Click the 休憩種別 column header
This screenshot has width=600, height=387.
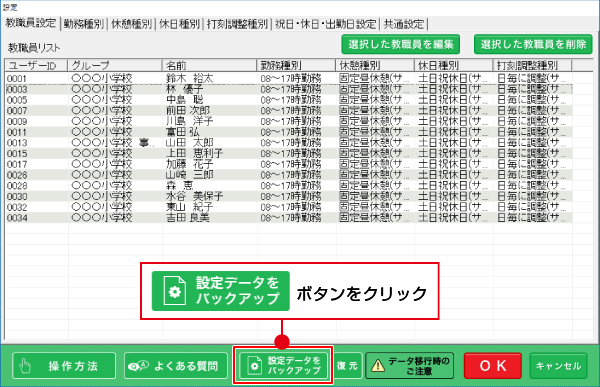[x=375, y=65]
